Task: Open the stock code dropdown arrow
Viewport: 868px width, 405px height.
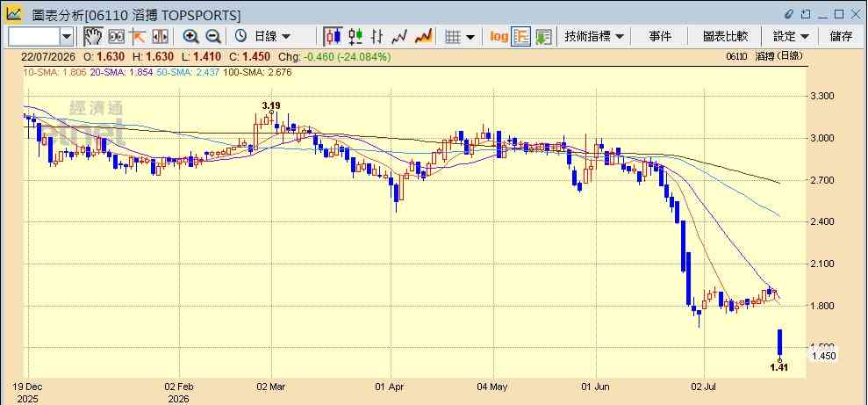Action: click(x=67, y=37)
